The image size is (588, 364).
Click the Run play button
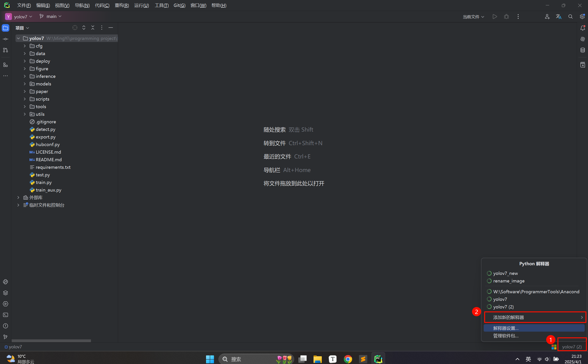[x=495, y=17]
